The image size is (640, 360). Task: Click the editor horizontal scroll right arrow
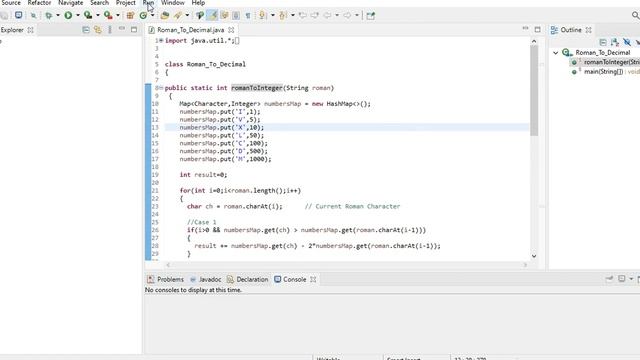[525, 265]
